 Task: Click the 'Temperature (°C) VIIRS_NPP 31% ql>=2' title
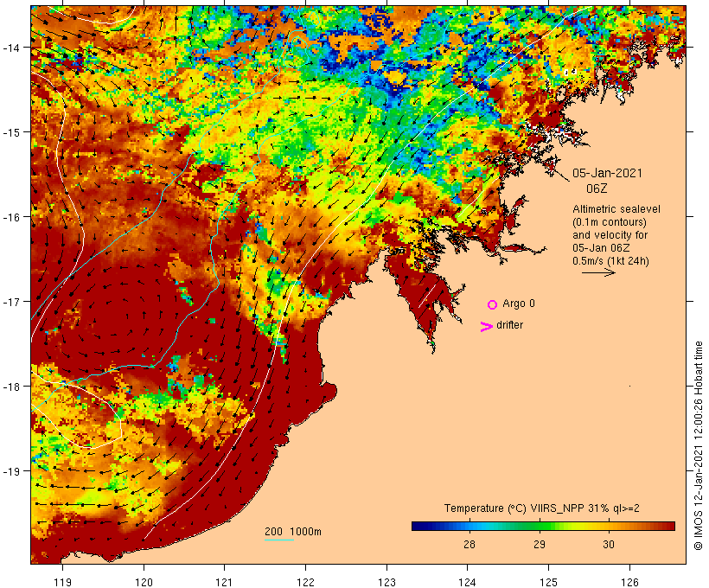pos(542,508)
